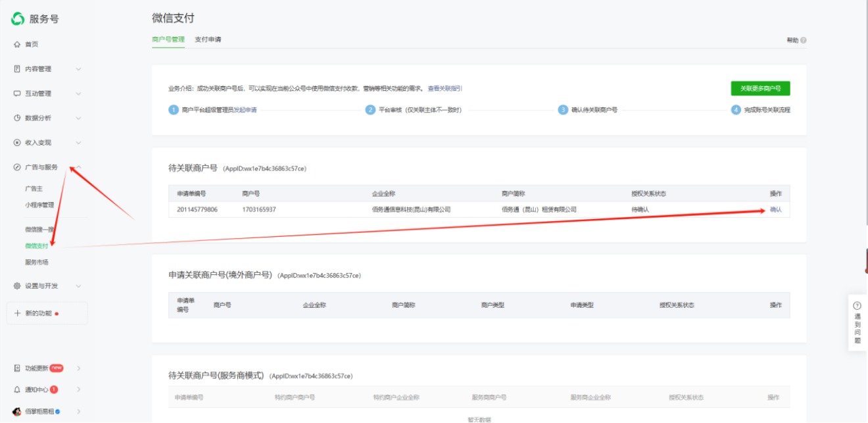Click merchant number 1703165937

coord(259,210)
